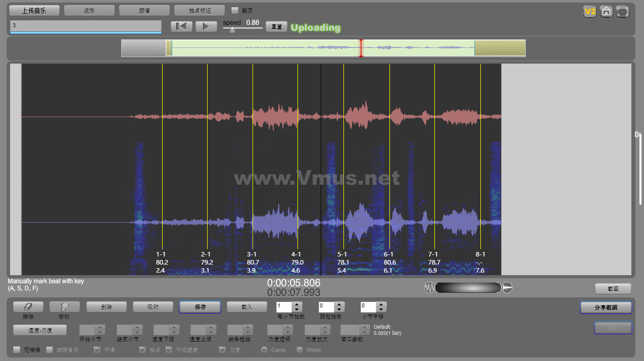The width and height of the screenshot is (644, 361).
Task: Increase the 开始小节 start bar stepper
Action: click(100, 327)
